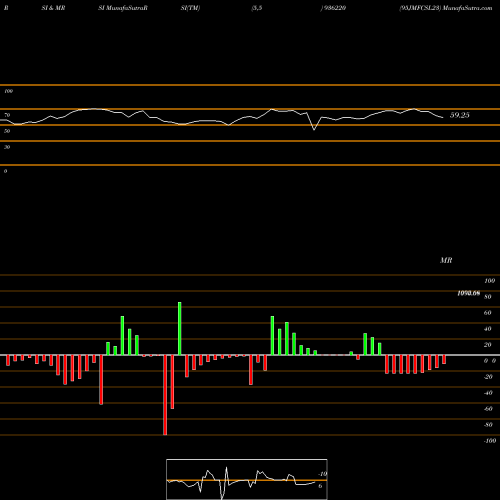Click the RSI value 59.25 label
Image resolution: width=500 pixels, height=500 pixels.
click(460, 115)
